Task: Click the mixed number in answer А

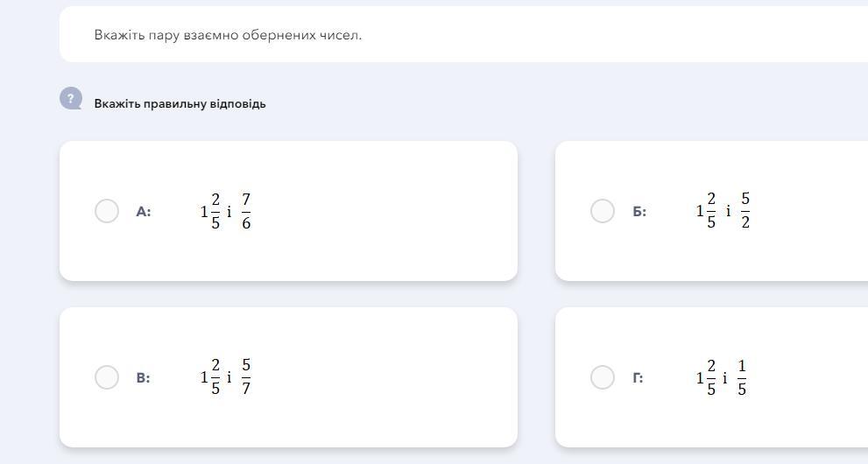Action: click(210, 212)
